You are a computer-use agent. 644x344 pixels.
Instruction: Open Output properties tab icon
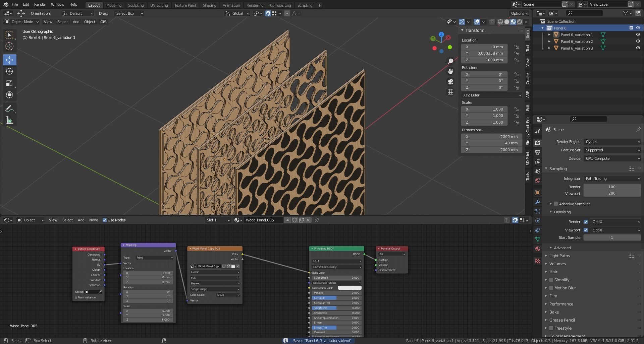(538, 152)
